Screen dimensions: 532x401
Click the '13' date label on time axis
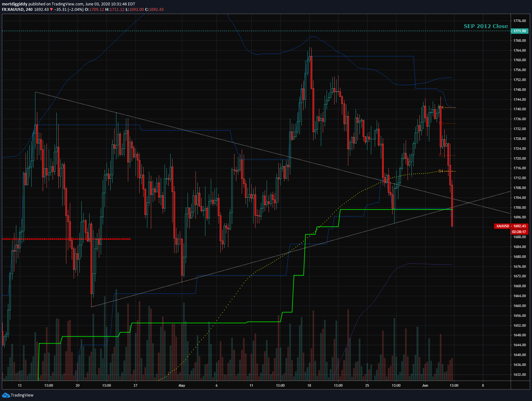pos(20,385)
